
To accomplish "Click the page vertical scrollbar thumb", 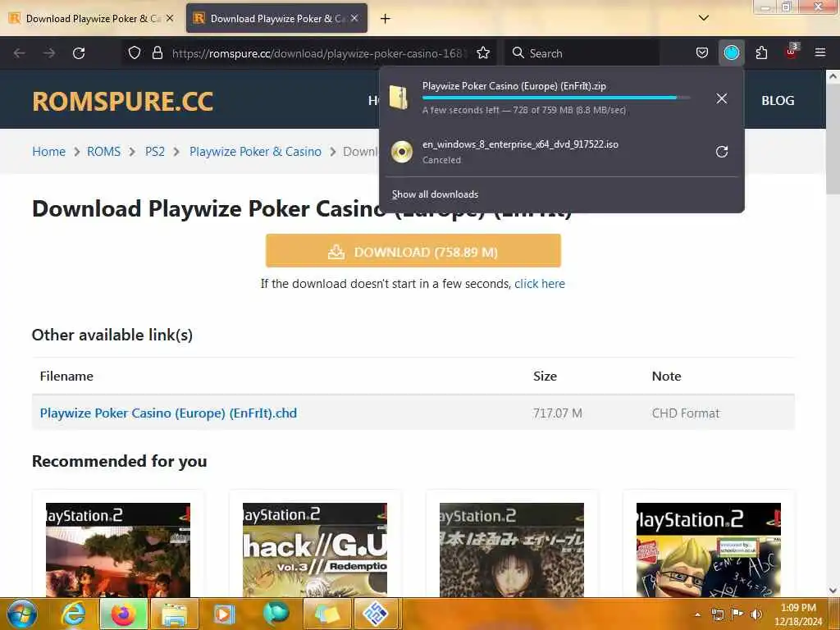I will click(x=833, y=139).
